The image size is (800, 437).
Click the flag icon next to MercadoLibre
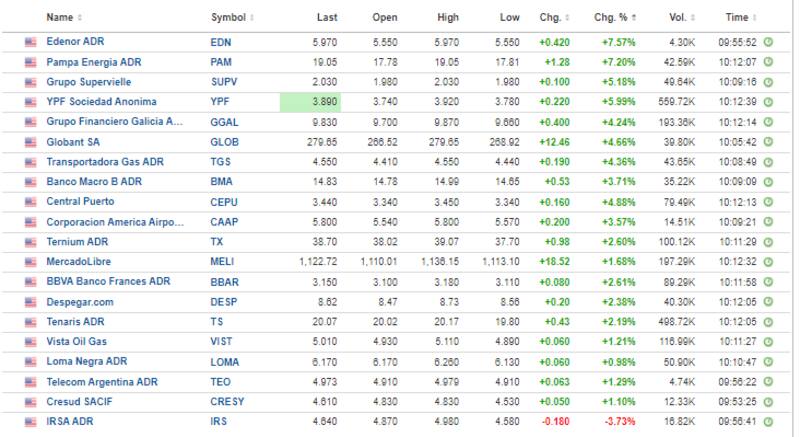point(30,260)
